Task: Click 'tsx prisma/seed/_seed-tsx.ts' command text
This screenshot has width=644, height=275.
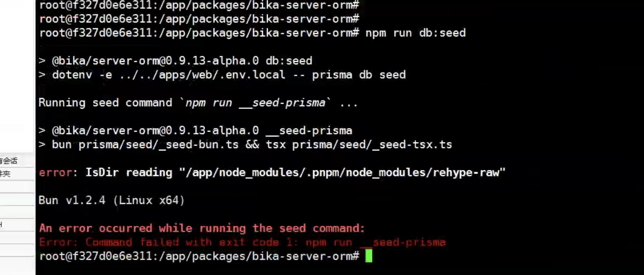Action: [359, 145]
